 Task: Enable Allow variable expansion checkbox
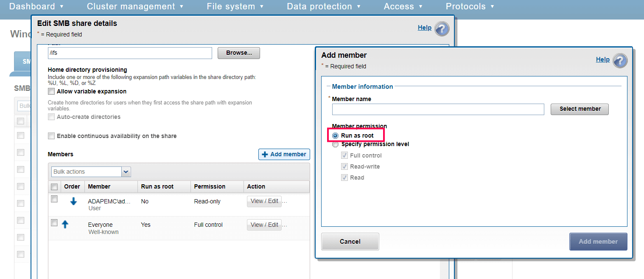51,91
